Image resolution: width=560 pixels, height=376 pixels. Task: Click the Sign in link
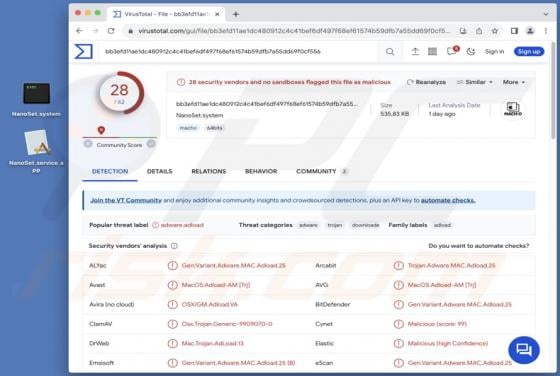click(x=494, y=51)
